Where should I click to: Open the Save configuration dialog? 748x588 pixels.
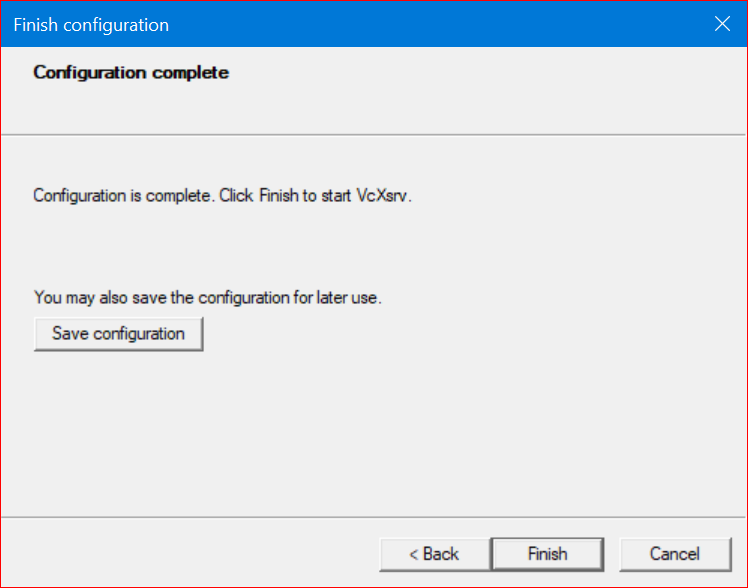tap(118, 334)
